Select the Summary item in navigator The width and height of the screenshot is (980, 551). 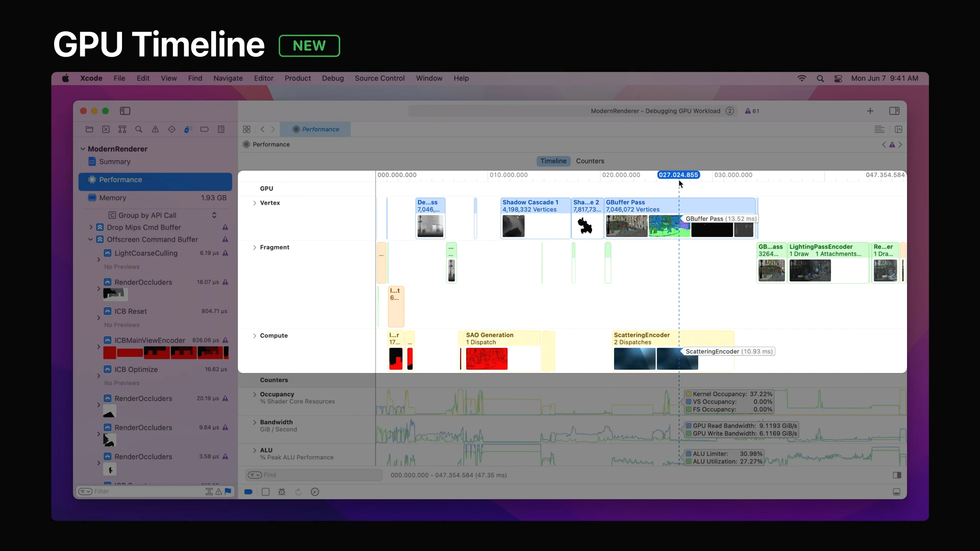point(115,162)
